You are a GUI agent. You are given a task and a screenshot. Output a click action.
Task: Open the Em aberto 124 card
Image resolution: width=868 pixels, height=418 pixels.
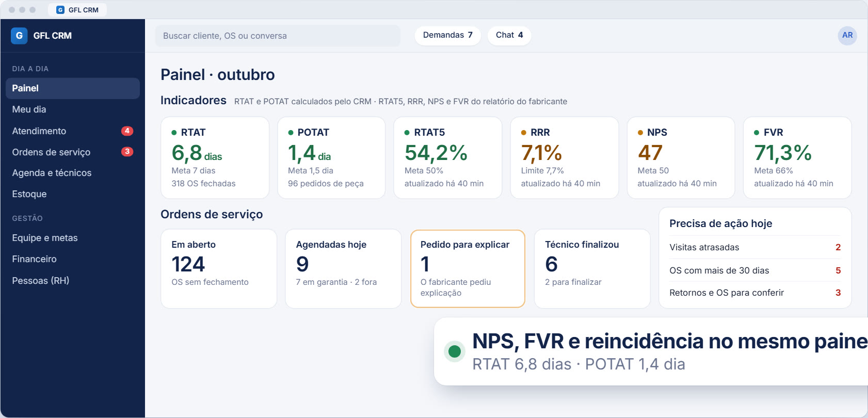pyautogui.click(x=219, y=269)
